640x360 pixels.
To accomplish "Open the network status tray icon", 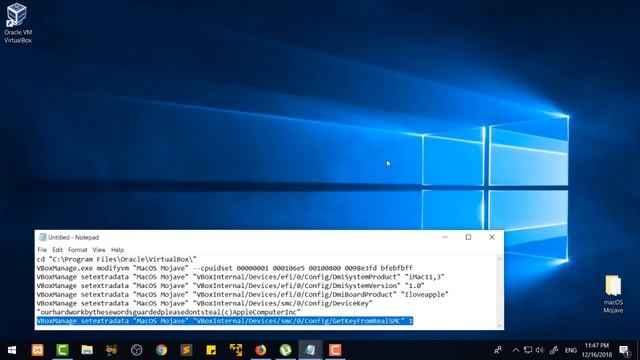I will pyautogui.click(x=528, y=350).
